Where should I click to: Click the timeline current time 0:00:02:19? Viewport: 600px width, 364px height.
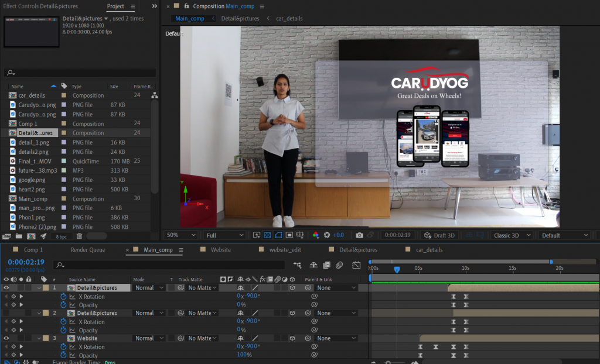[x=26, y=262]
